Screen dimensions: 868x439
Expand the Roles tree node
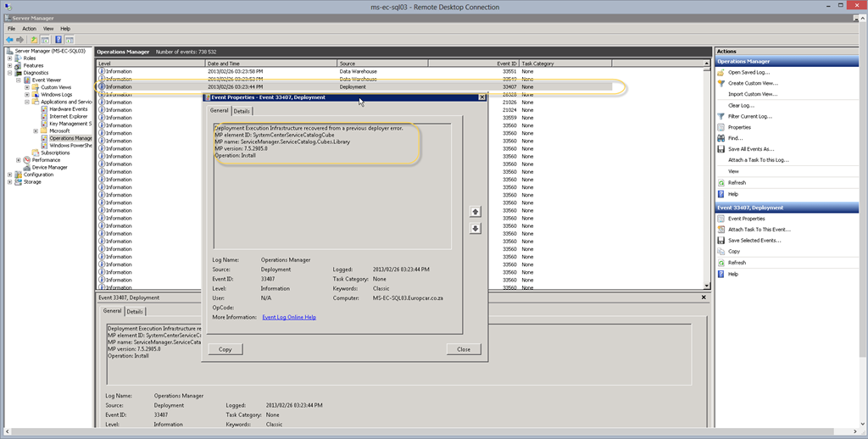click(x=9, y=58)
